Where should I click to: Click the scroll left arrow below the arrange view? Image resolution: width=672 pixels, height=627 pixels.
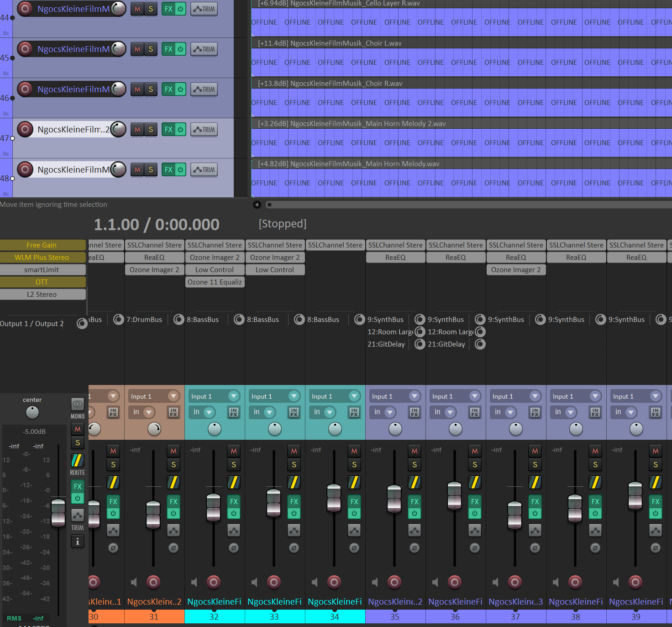coord(257,205)
